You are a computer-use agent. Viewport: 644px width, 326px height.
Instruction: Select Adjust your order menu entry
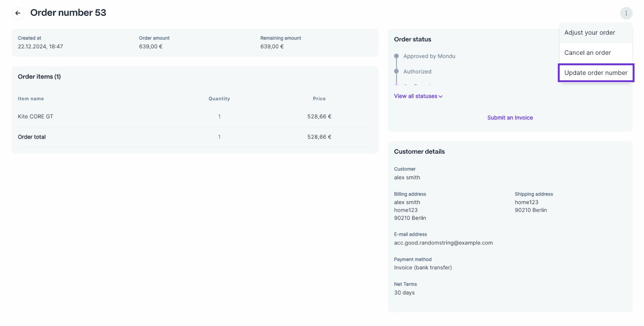596,33
